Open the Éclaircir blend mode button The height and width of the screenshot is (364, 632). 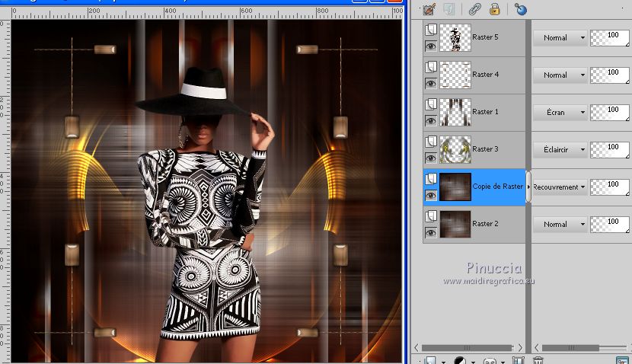click(x=560, y=149)
